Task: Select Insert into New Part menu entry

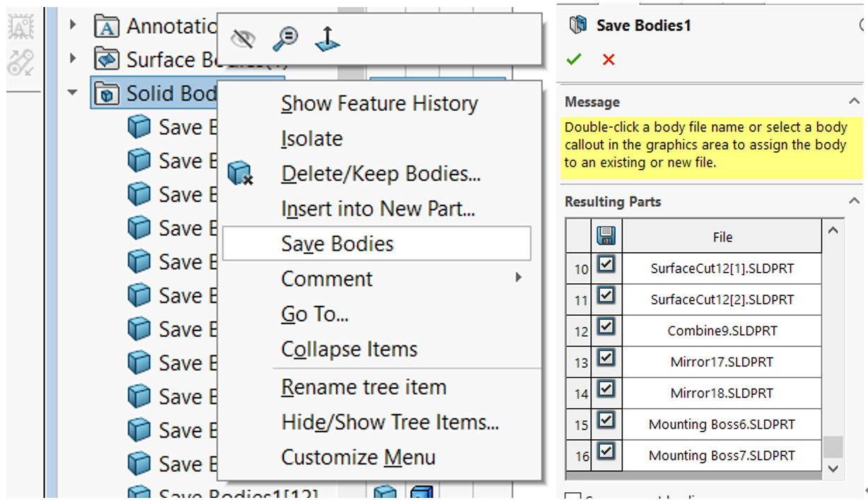Action: (377, 209)
